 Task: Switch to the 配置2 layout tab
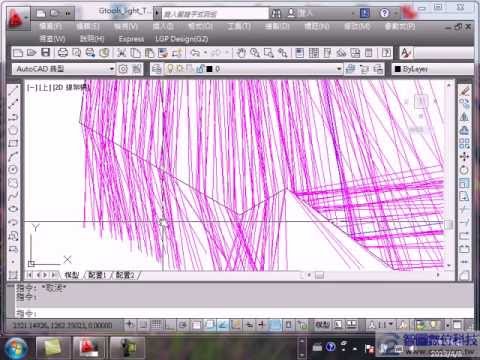coord(125,275)
